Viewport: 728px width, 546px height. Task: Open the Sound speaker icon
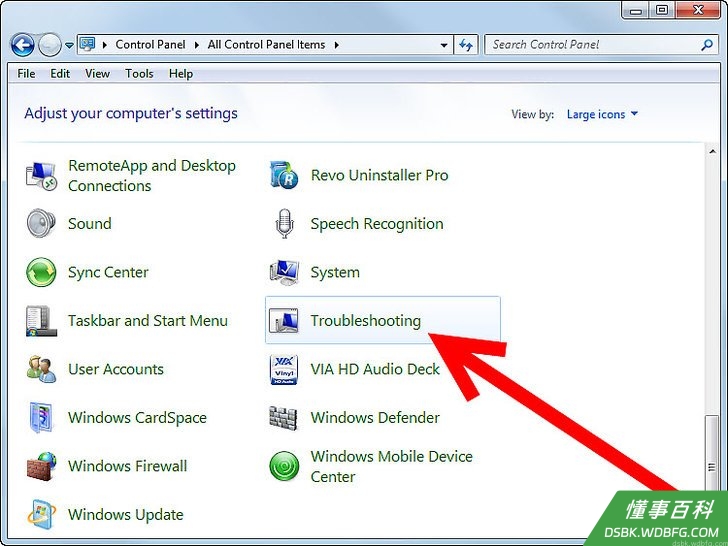[41, 223]
